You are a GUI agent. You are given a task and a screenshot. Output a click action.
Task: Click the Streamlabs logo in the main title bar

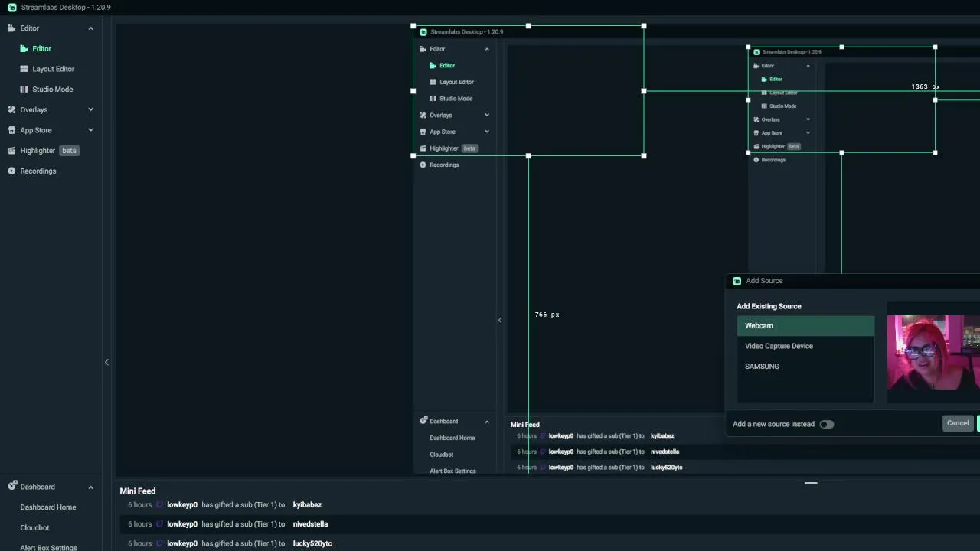pyautogui.click(x=11, y=8)
